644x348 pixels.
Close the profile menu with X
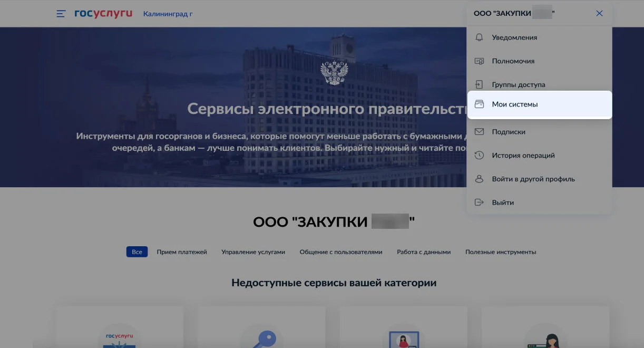coord(599,14)
